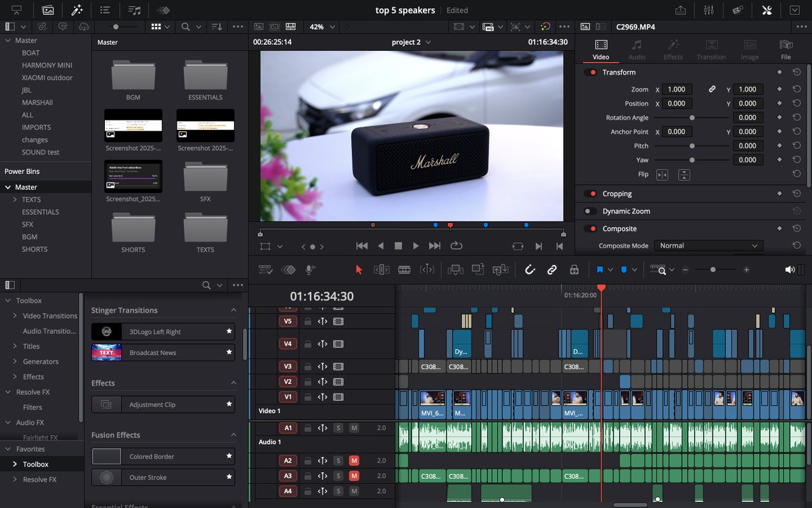Image resolution: width=812 pixels, height=508 pixels.
Task: Click the blue flag clip icon
Action: [600, 270]
